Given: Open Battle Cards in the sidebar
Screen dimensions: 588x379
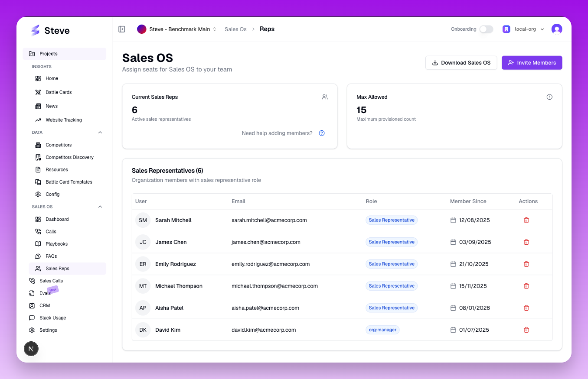Looking at the screenshot, I should [x=59, y=92].
